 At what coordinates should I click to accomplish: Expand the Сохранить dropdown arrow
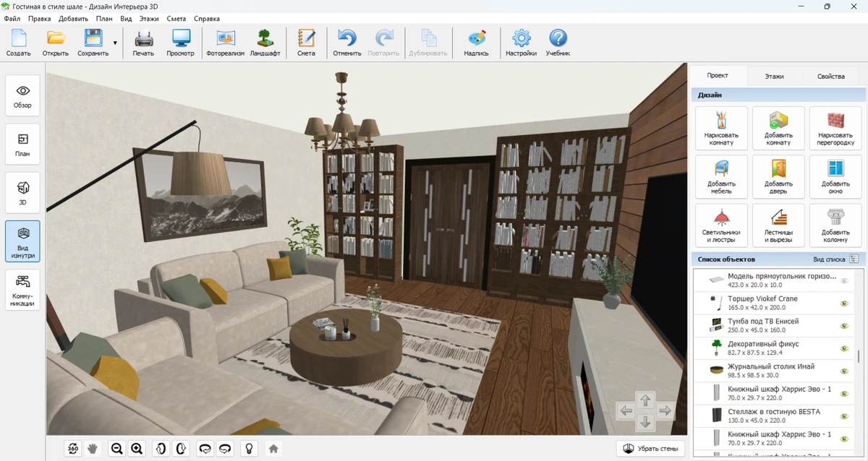(x=115, y=43)
